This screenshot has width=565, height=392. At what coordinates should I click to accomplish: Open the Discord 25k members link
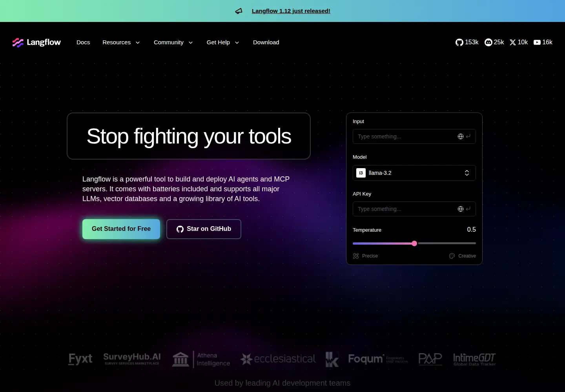coord(494,42)
